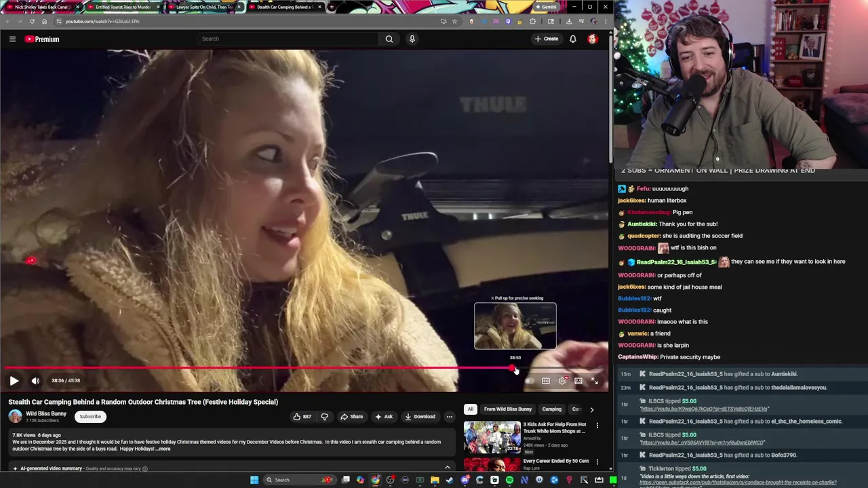Open Steam from the taskbar

click(x=450, y=480)
